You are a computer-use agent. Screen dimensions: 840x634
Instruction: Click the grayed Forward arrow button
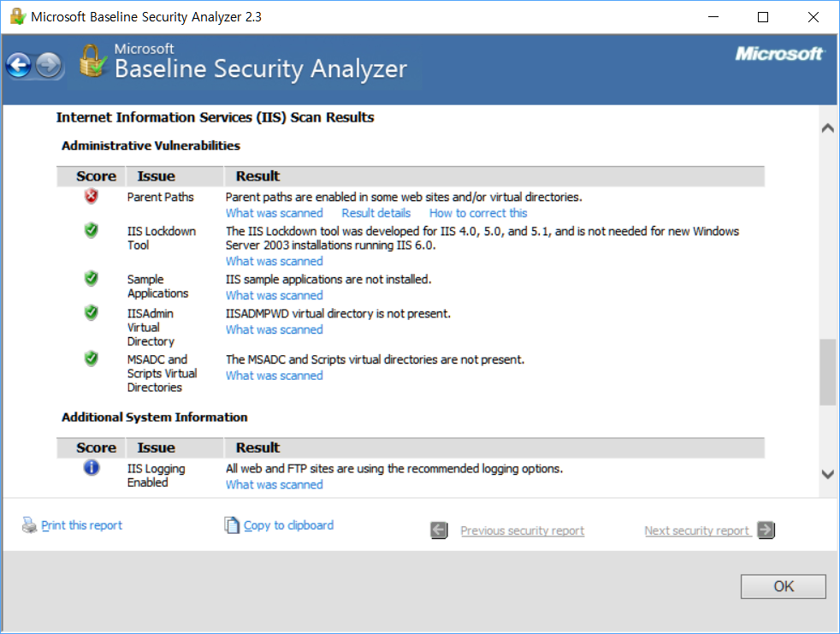click(49, 66)
